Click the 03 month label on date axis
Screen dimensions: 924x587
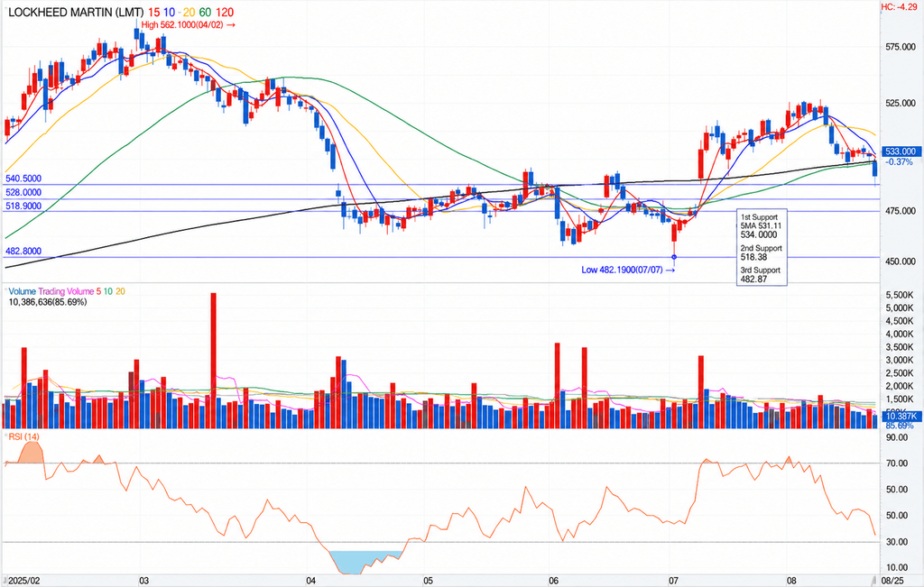(x=143, y=581)
